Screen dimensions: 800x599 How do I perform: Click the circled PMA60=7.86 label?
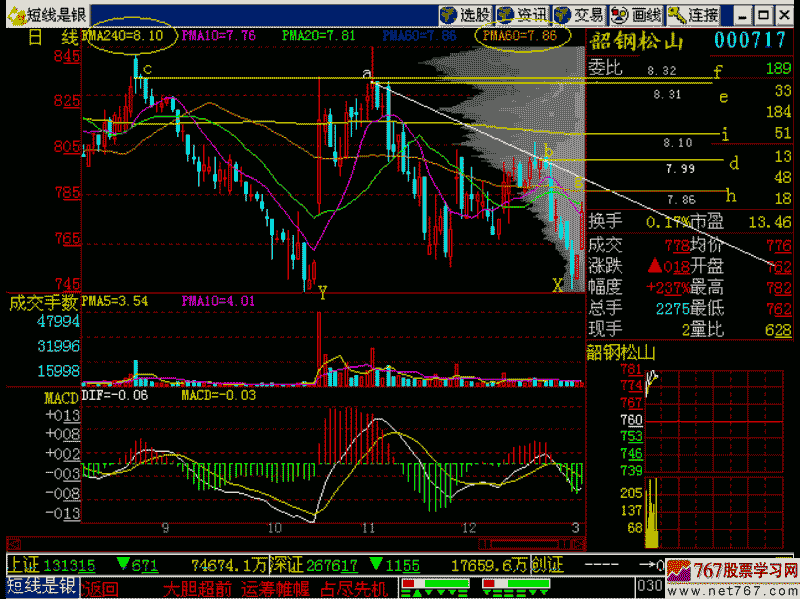[520, 35]
